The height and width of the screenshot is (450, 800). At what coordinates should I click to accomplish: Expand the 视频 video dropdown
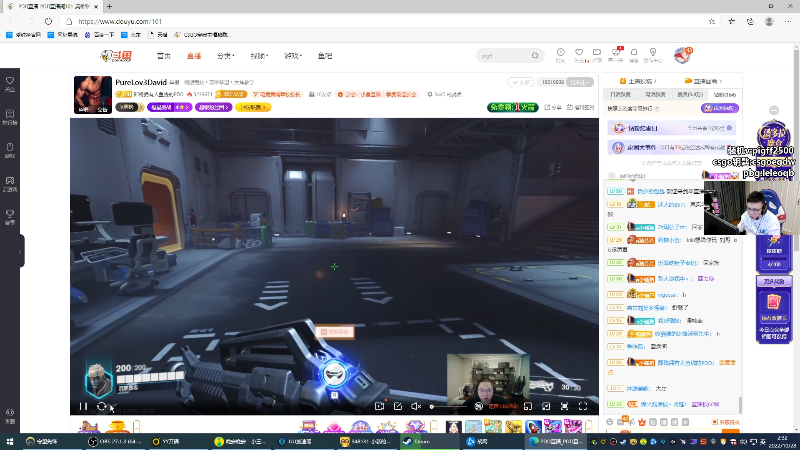[x=259, y=56]
